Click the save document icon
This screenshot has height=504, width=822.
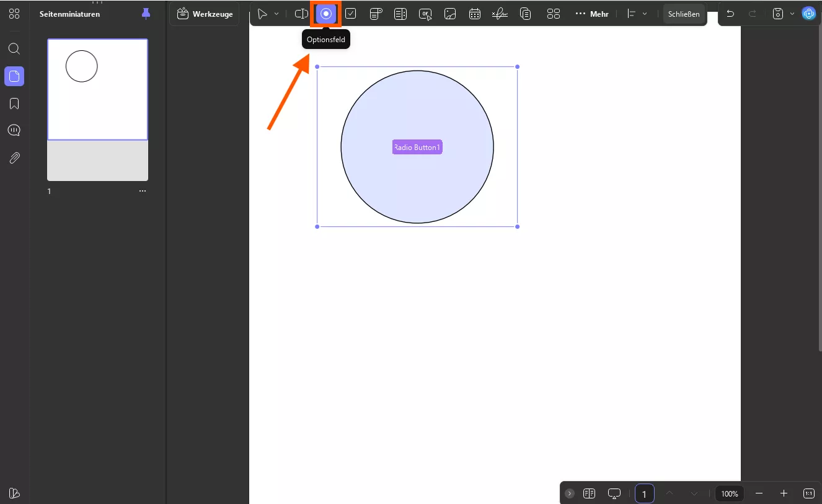point(778,14)
